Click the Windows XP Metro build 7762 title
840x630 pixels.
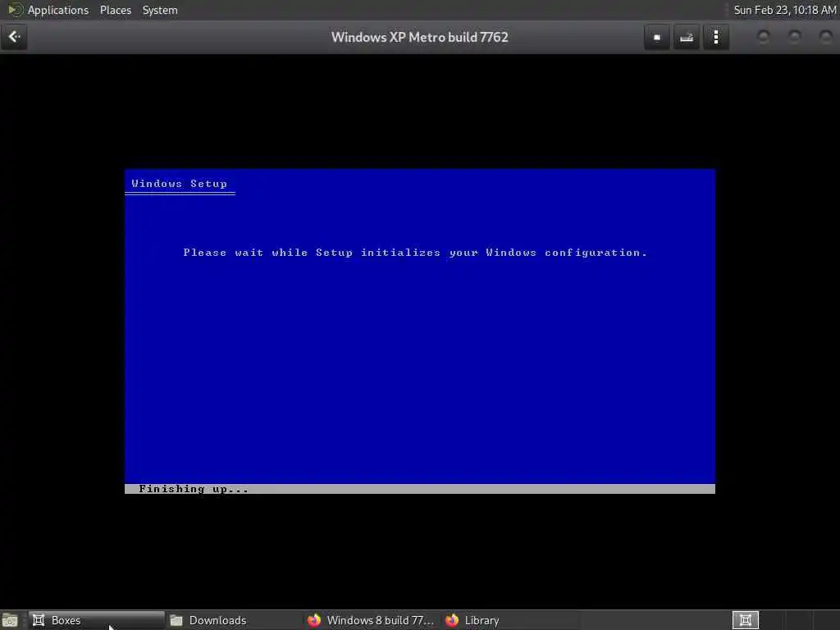(419, 38)
